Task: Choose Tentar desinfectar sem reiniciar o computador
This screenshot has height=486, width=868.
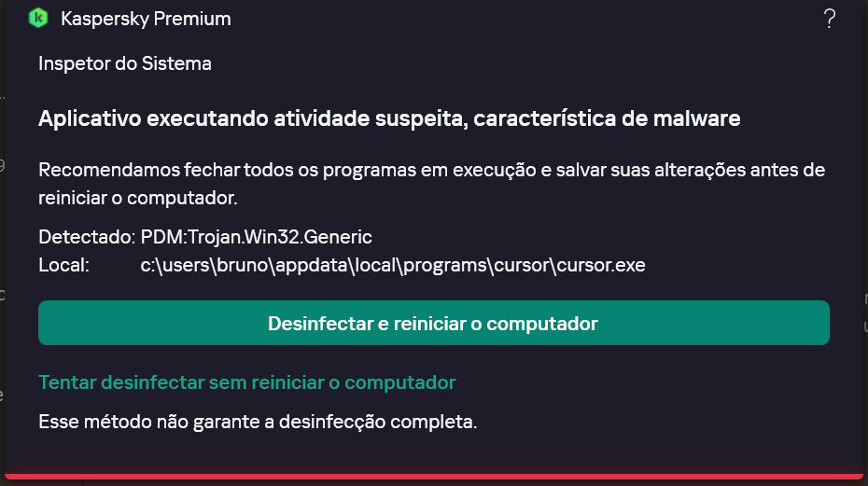Action: pos(247,382)
